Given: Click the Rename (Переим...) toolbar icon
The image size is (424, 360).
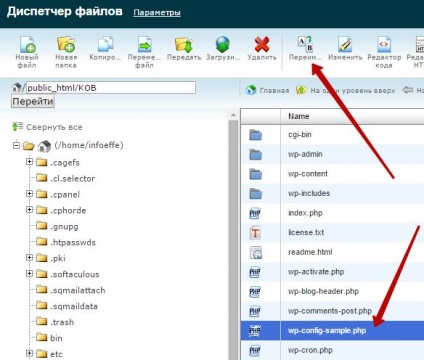Looking at the screenshot, I should pos(305,44).
